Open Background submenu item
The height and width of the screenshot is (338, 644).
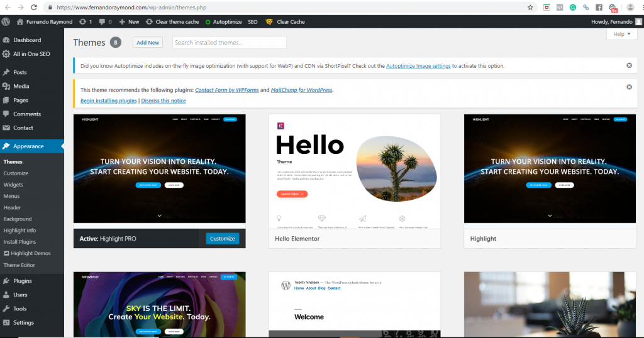(x=18, y=219)
